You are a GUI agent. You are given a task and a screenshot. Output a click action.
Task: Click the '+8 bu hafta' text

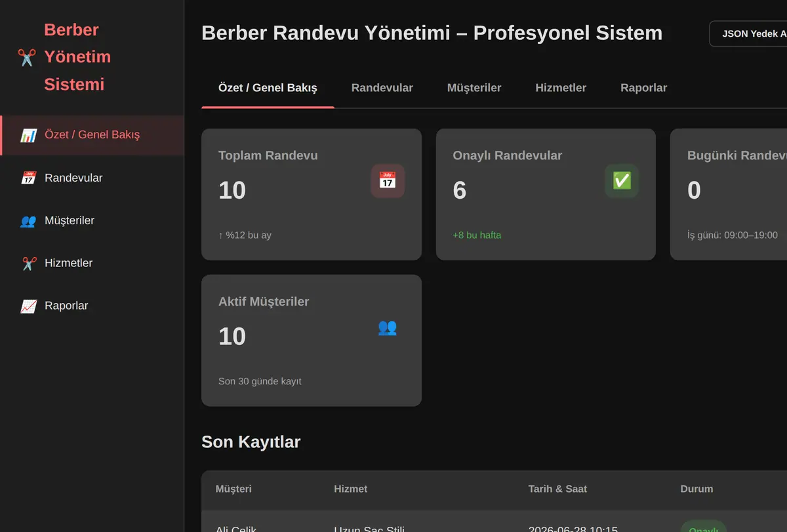[477, 235]
